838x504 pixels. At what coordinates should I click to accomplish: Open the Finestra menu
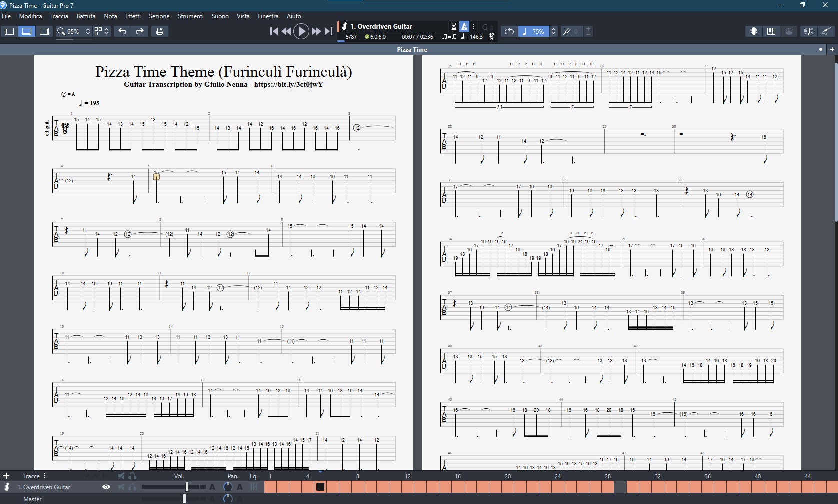click(268, 16)
